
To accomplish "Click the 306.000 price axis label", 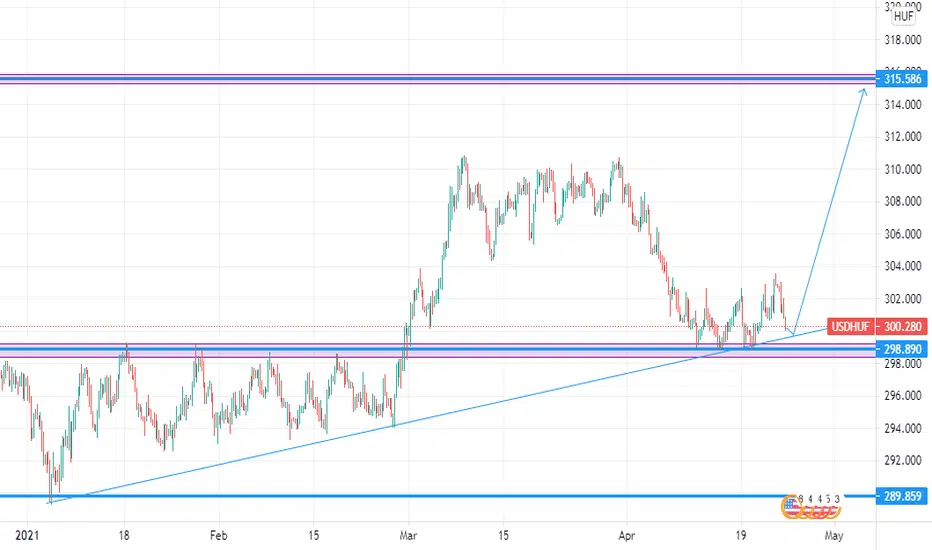I will [902, 234].
